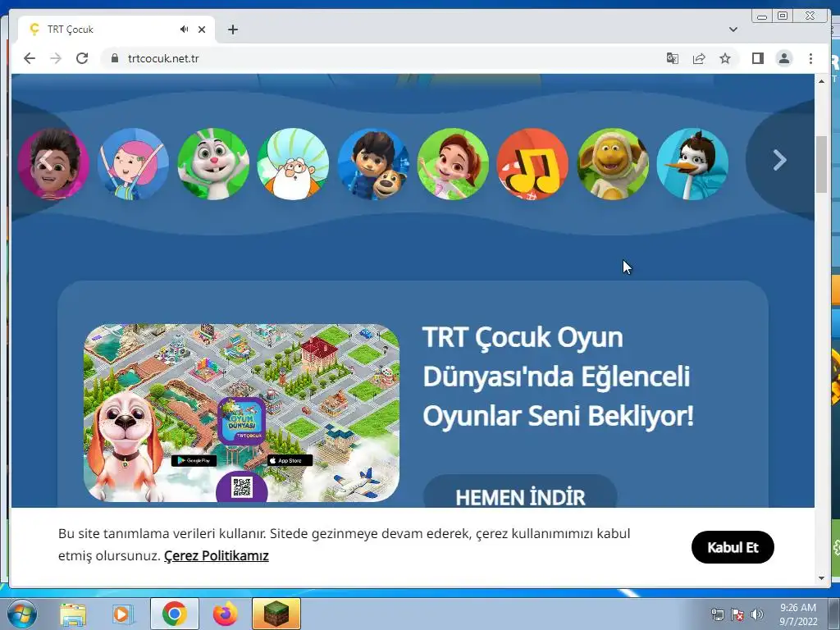Open the Oyun Dünyası game banner
This screenshot has width=840, height=630.
click(242, 413)
